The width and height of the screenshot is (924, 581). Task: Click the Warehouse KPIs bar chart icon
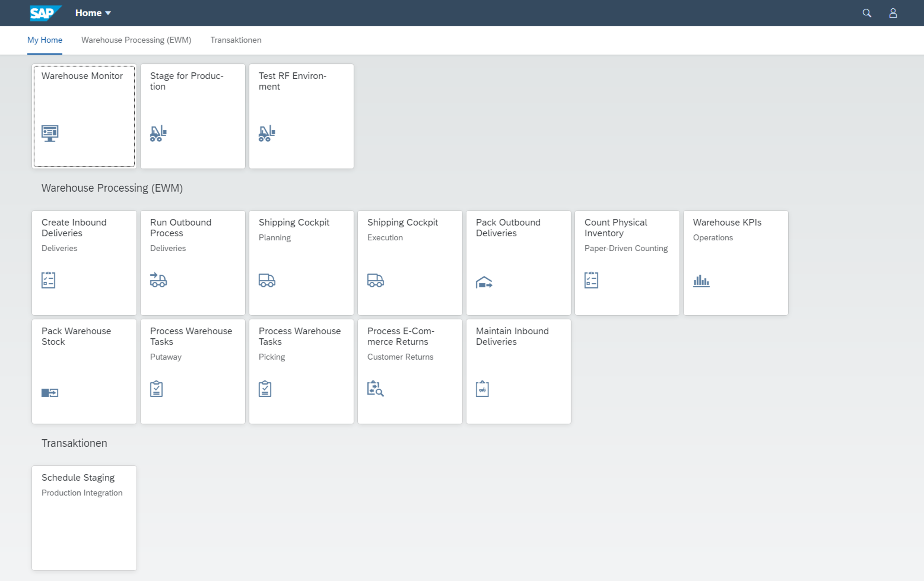(x=701, y=280)
